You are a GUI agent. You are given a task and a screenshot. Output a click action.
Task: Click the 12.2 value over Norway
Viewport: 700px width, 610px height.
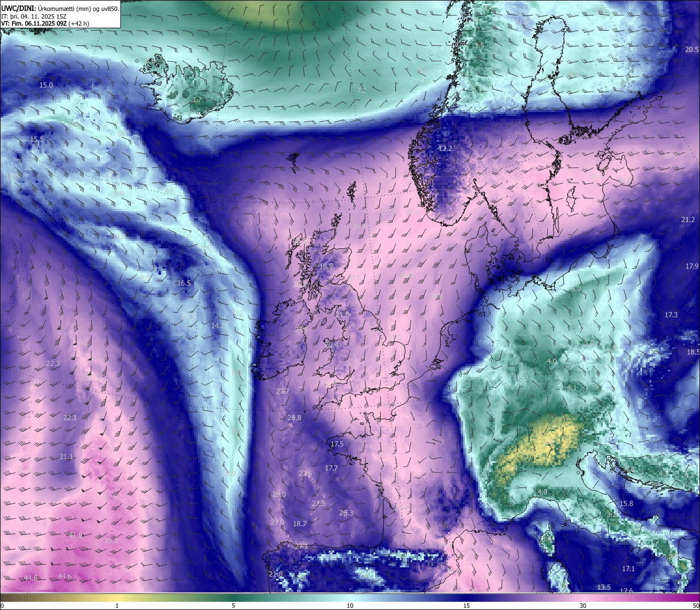pos(446,148)
